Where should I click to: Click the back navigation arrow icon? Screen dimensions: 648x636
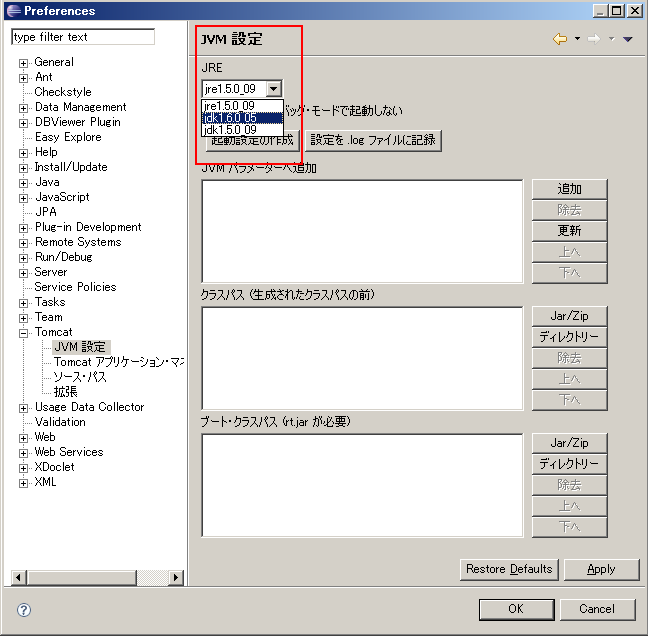(560, 39)
